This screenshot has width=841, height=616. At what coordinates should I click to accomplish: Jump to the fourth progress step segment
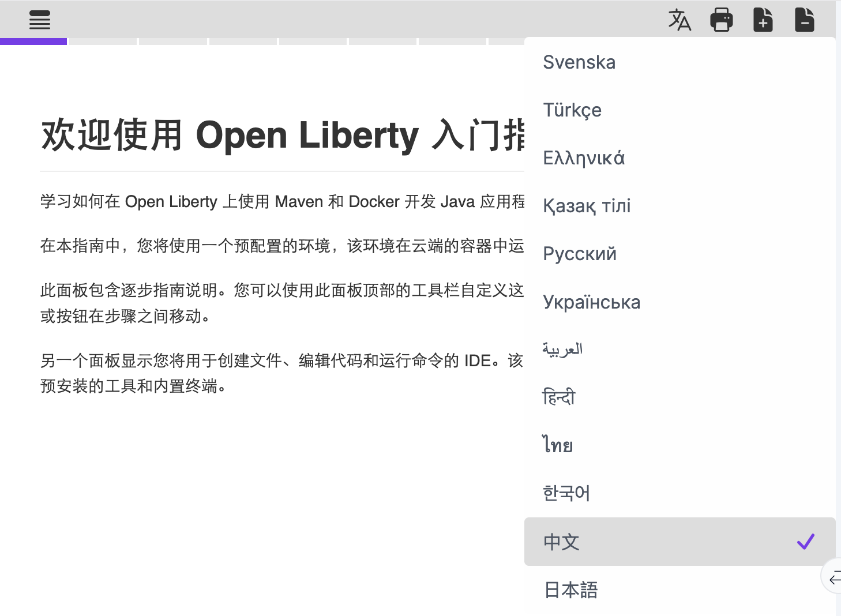243,41
